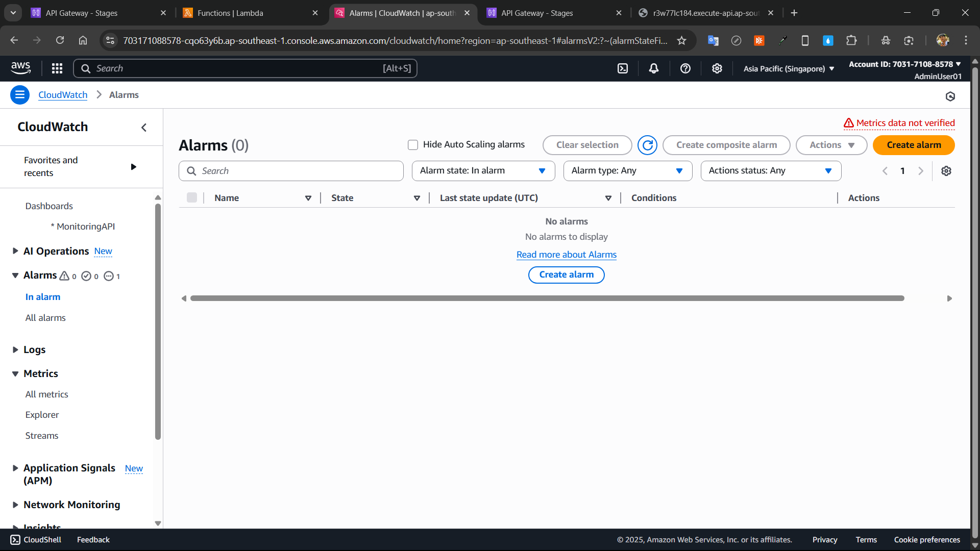Click outlined Create alarm button in table
The height and width of the screenshot is (551, 980).
[567, 275]
